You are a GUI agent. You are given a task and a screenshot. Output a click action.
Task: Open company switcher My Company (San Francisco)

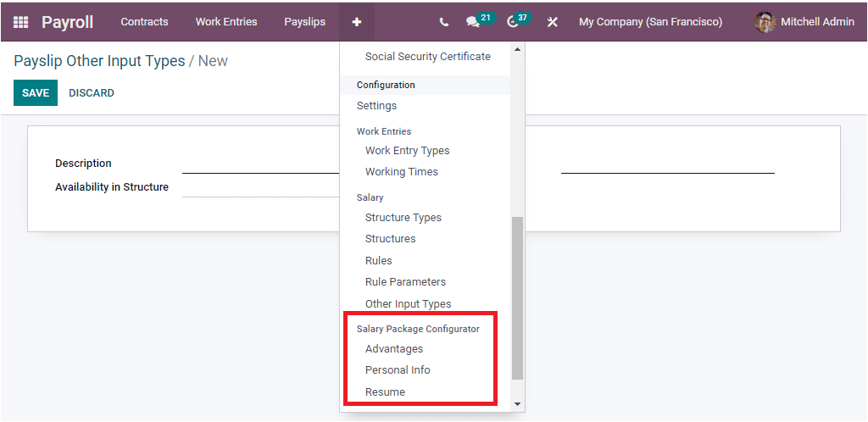click(650, 22)
